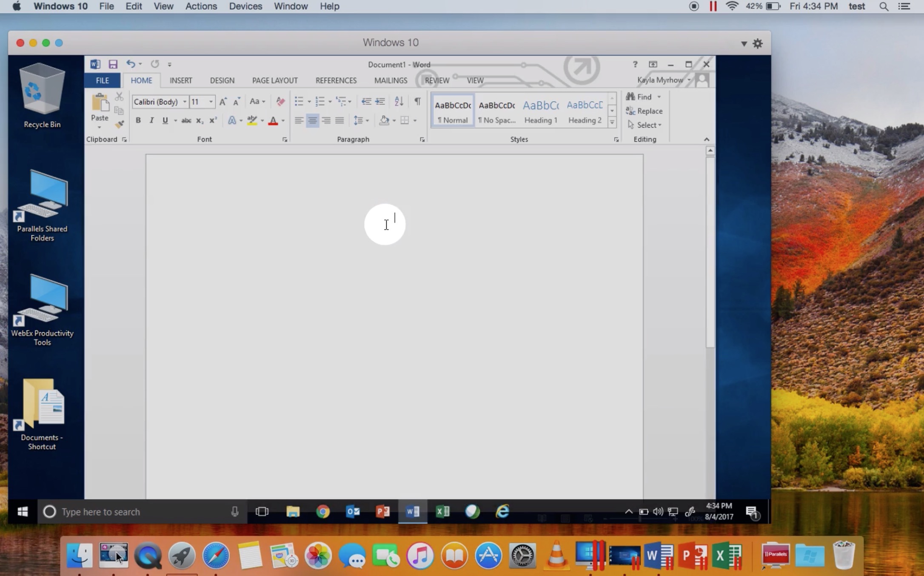
Task: Click the Windows search box
Action: click(x=143, y=512)
